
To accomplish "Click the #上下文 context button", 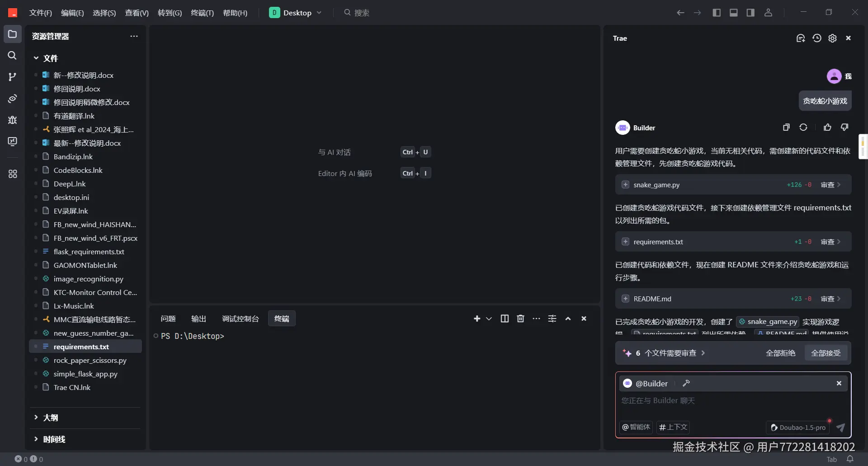I will (673, 428).
